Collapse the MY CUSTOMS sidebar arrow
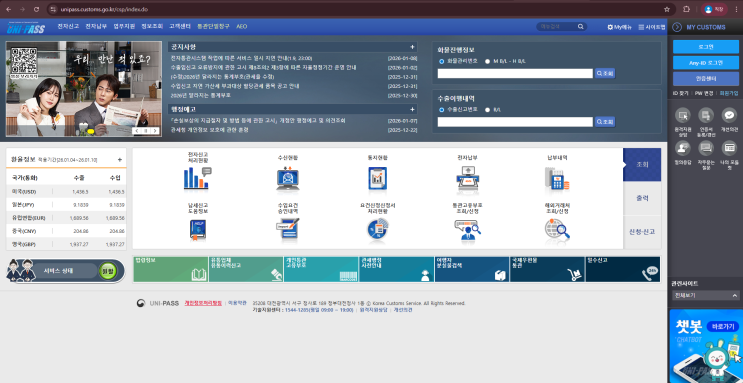743x383 pixels. [x=677, y=27]
